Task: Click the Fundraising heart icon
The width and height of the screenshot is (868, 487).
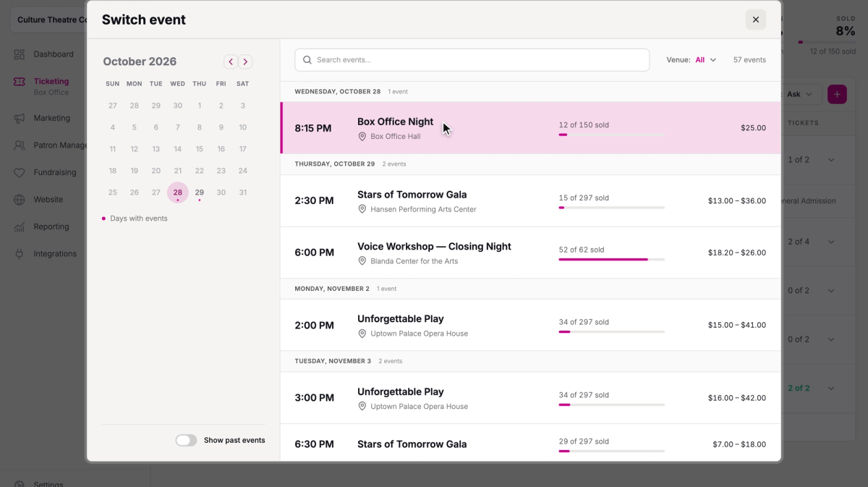Action: coord(20,172)
